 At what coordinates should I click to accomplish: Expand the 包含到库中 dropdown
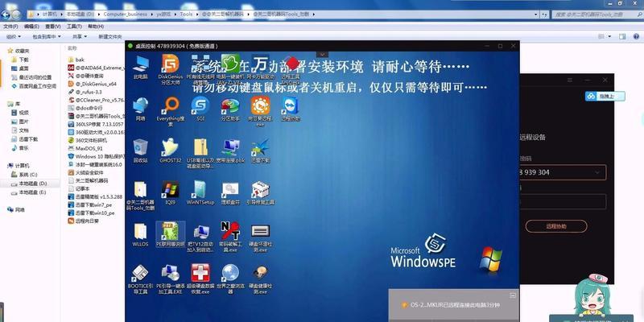pyautogui.click(x=47, y=36)
